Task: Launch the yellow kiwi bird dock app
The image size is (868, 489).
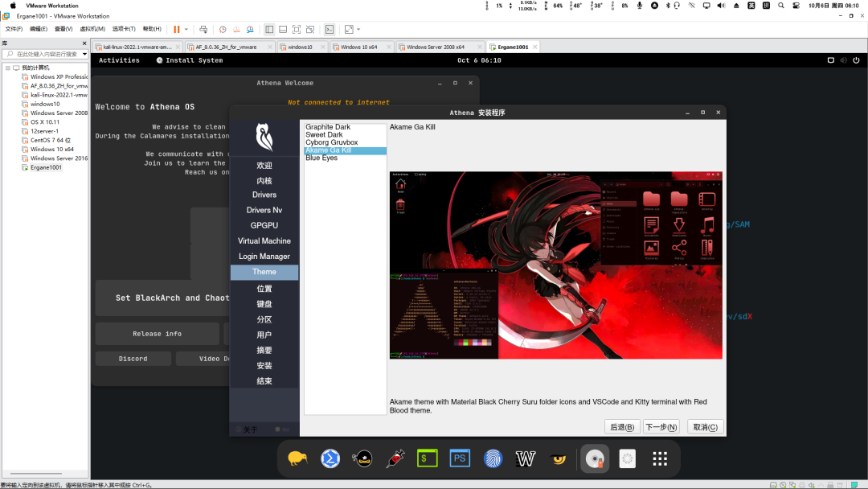Action: (x=297, y=458)
